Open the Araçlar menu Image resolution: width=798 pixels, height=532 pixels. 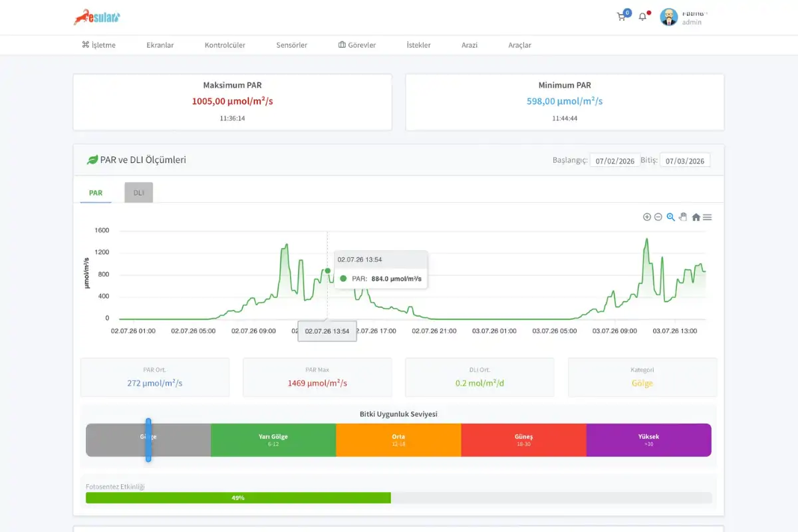[520, 45]
